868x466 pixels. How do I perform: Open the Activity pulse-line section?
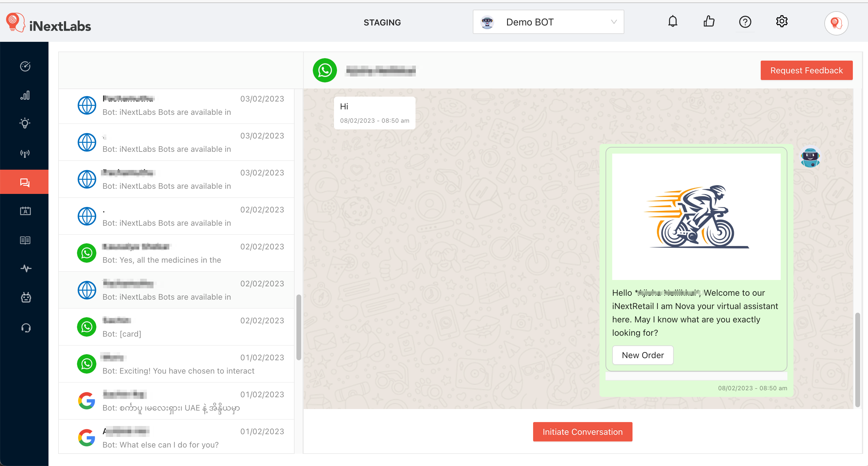click(25, 268)
